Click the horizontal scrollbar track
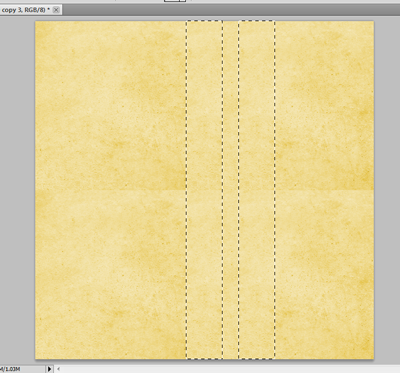This screenshot has height=373, width=400. tap(230, 369)
